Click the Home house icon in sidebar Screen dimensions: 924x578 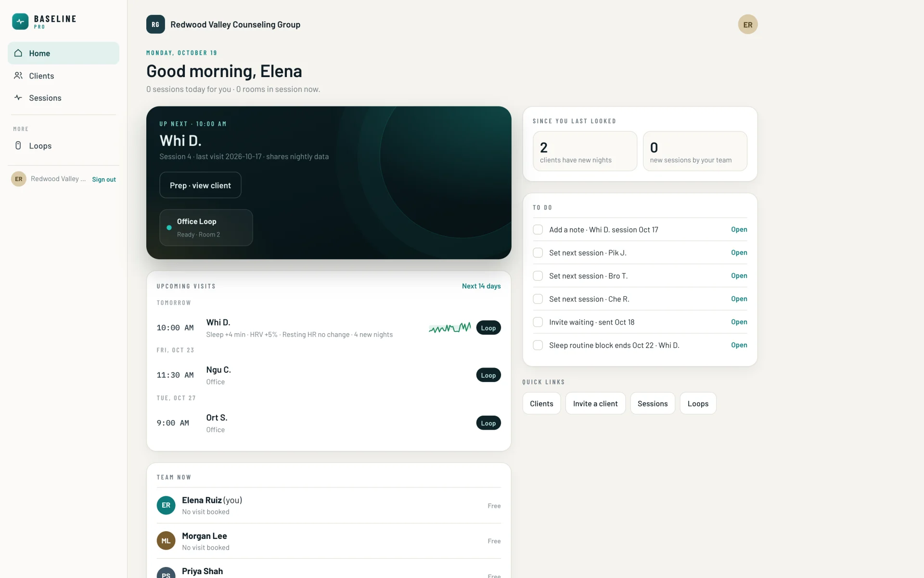click(18, 53)
